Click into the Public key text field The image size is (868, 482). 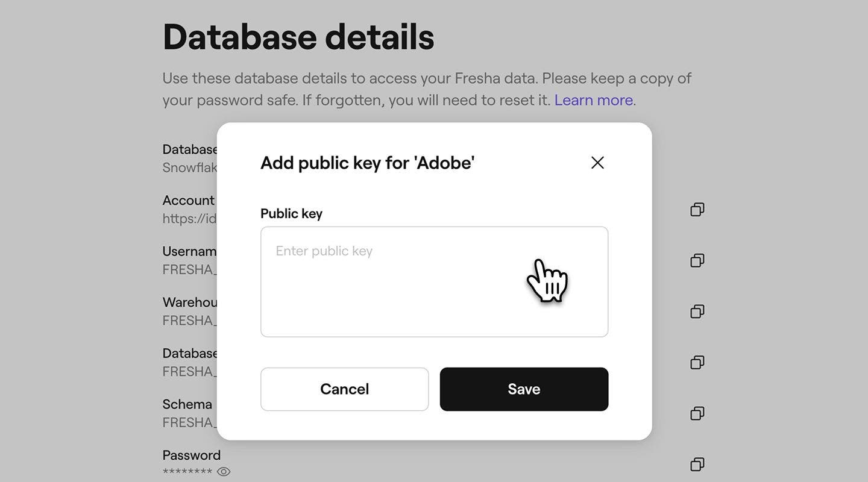coord(434,281)
